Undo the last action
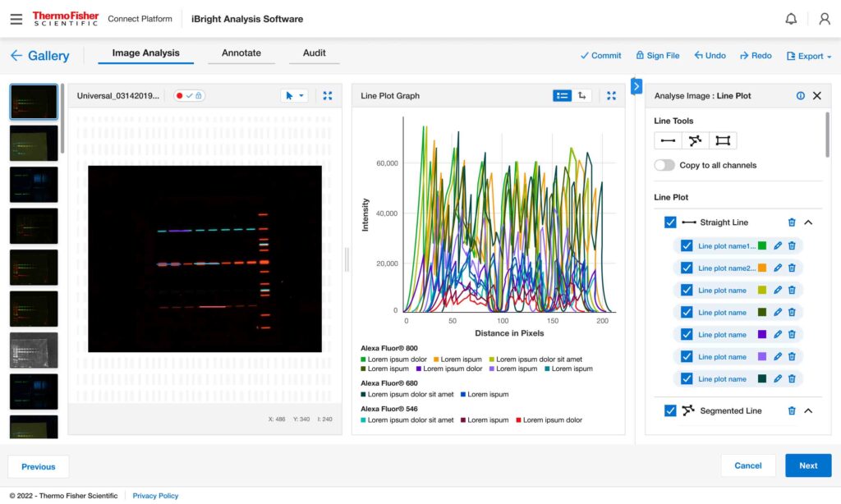Viewport: 841px width, 504px height. point(710,55)
